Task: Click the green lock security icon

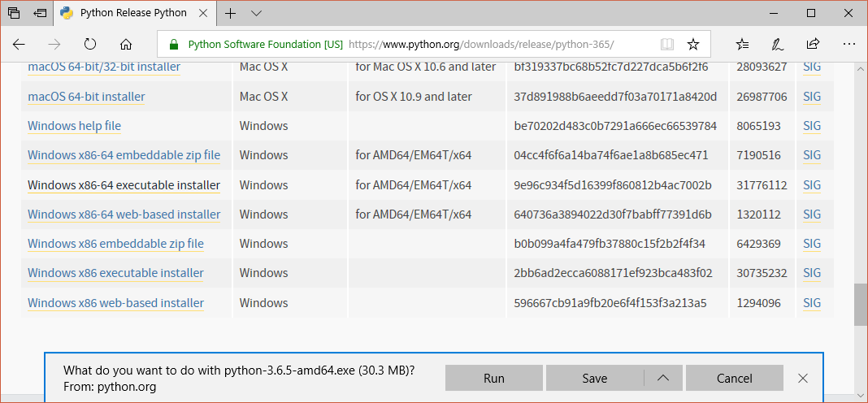Action: pos(174,45)
